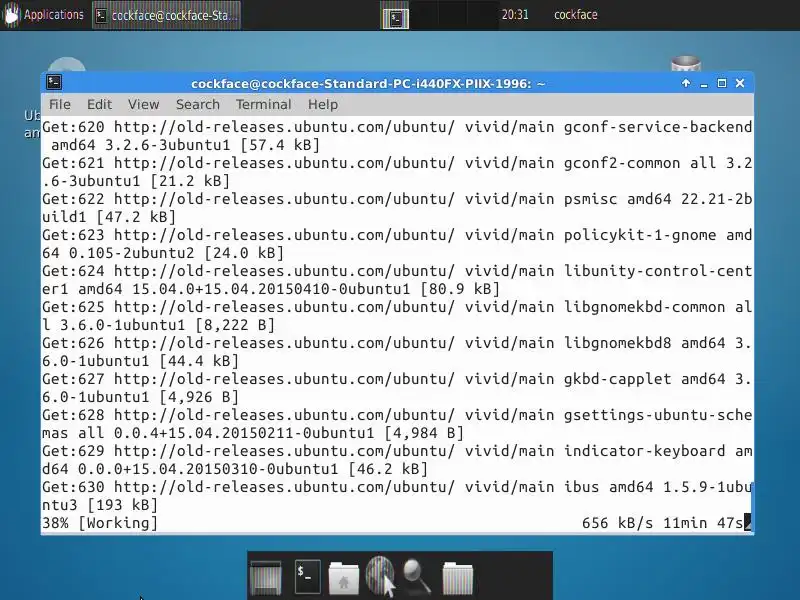The image size is (800, 600).
Task: Open the Terminal menu
Action: (x=263, y=105)
